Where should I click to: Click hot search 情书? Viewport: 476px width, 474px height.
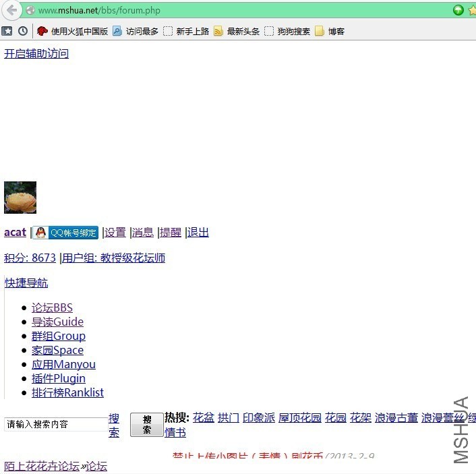(x=175, y=432)
